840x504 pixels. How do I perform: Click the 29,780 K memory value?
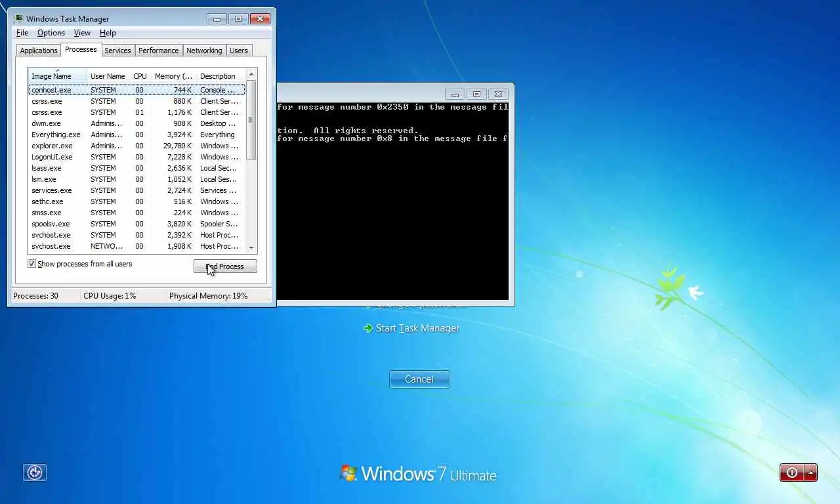(176, 146)
